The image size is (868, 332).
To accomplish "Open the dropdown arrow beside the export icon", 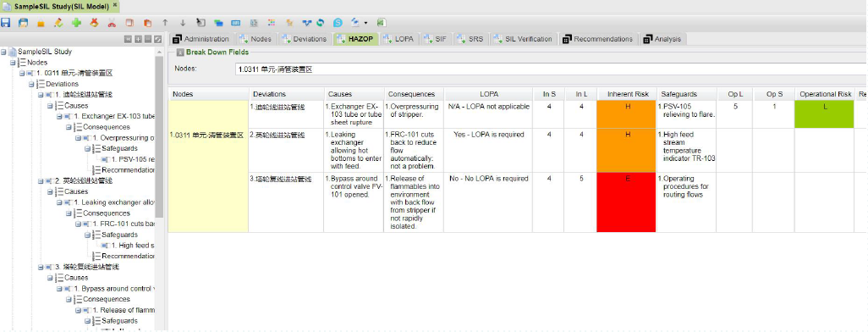I will [x=365, y=23].
